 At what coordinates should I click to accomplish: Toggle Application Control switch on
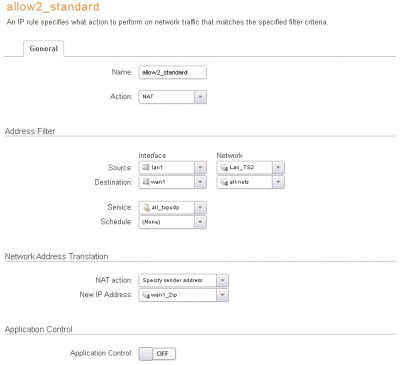pyautogui.click(x=157, y=353)
